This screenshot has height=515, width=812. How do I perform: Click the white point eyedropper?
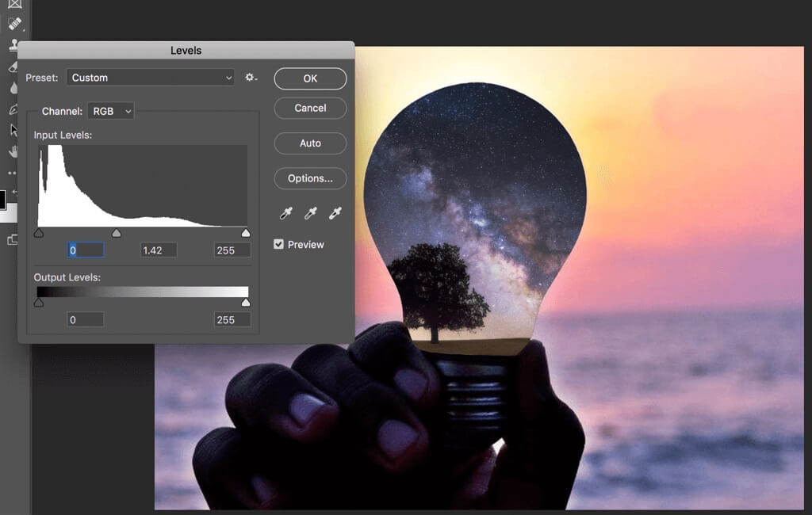(x=335, y=212)
